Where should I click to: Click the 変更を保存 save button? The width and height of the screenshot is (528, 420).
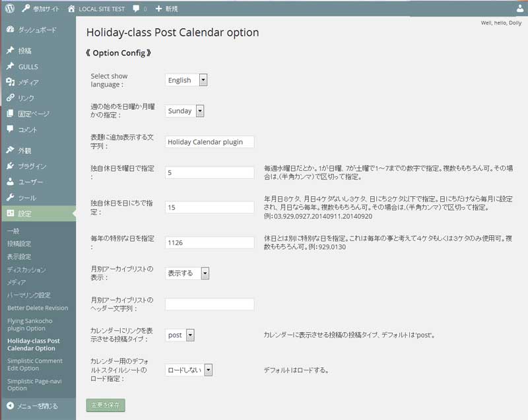point(106,405)
